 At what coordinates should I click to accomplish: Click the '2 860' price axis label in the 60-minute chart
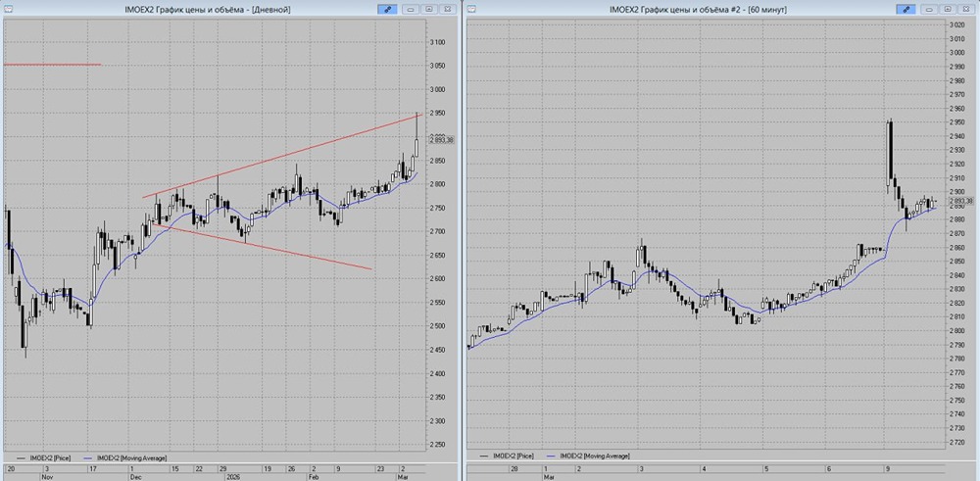(956, 248)
